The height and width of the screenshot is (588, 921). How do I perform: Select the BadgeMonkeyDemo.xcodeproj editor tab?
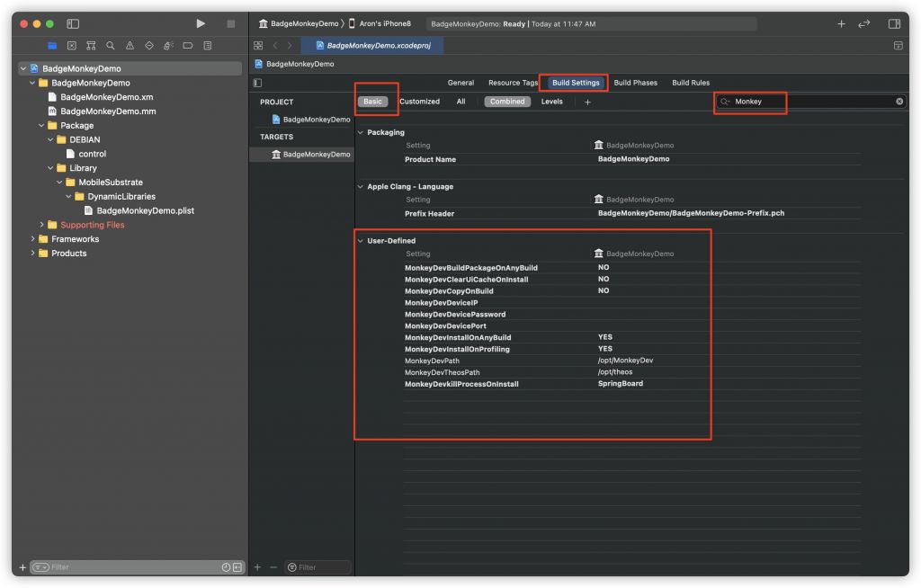pyautogui.click(x=372, y=45)
